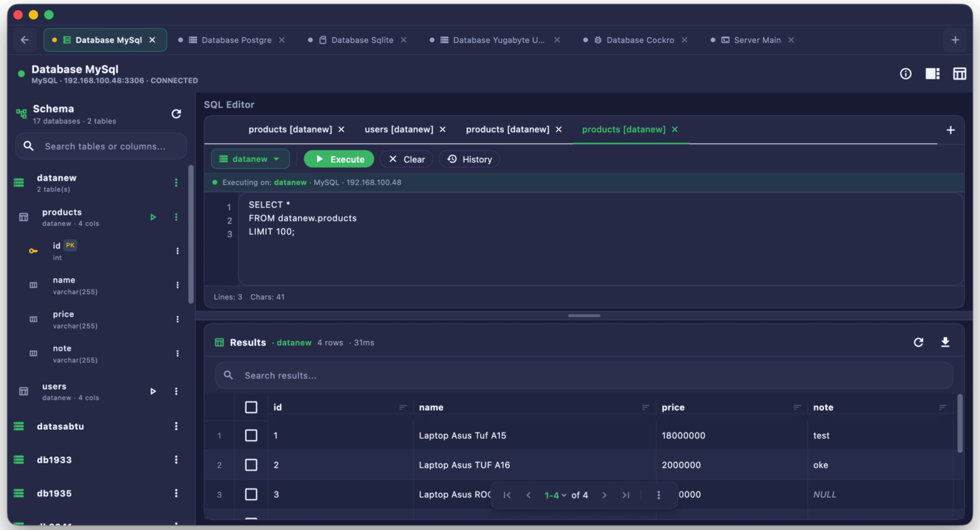
Task: Jump to first results page
Action: [x=507, y=495]
